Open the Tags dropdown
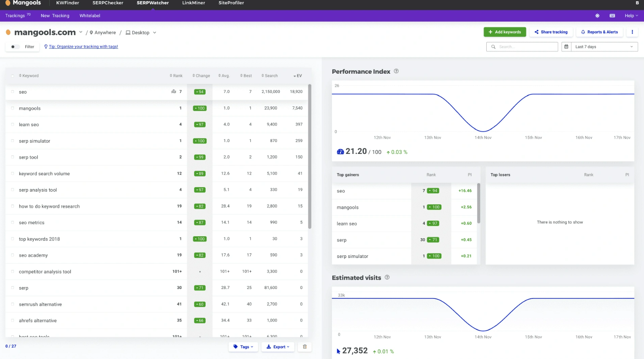The image size is (644, 359). [243, 347]
